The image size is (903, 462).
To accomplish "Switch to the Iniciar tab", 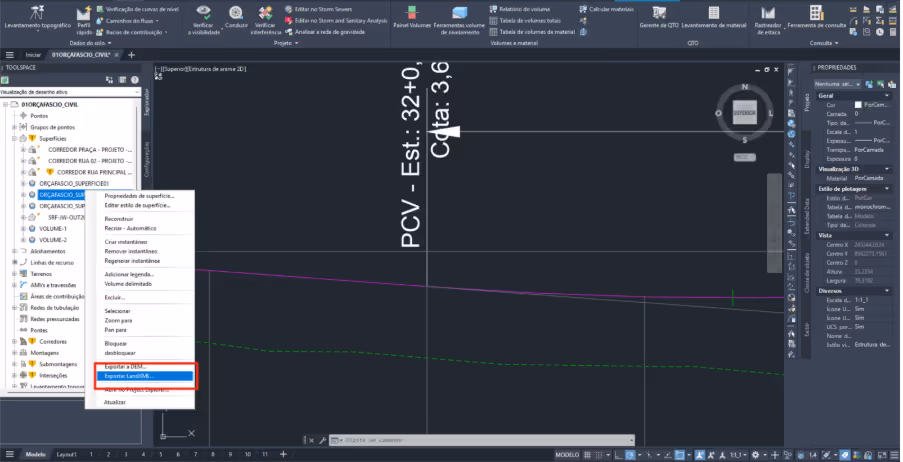I will [33, 55].
